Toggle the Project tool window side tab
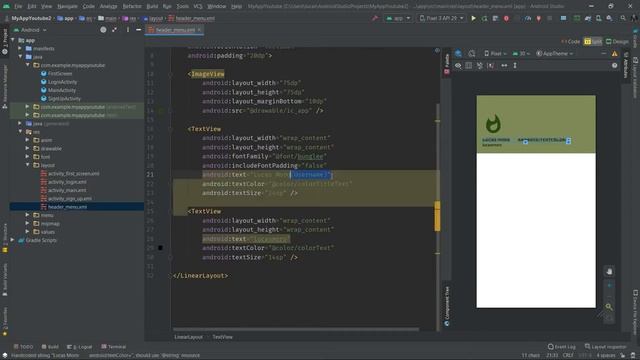This screenshot has width=640, height=360. (5, 42)
